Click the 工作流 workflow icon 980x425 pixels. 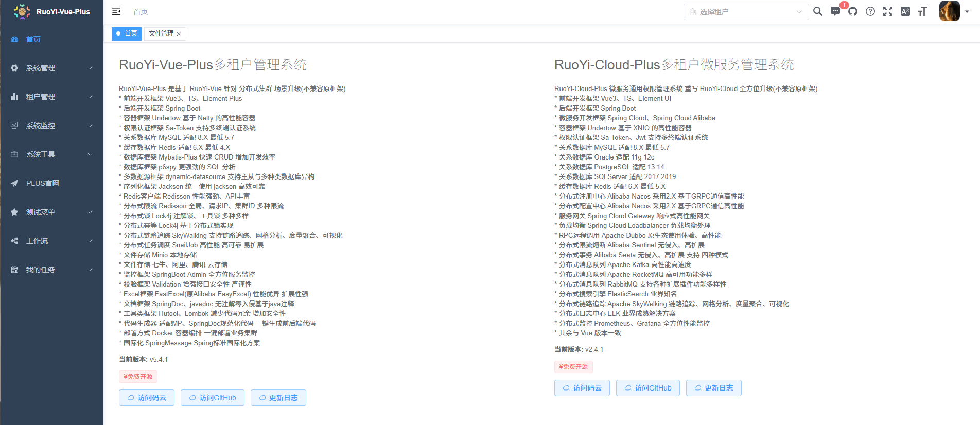click(14, 241)
